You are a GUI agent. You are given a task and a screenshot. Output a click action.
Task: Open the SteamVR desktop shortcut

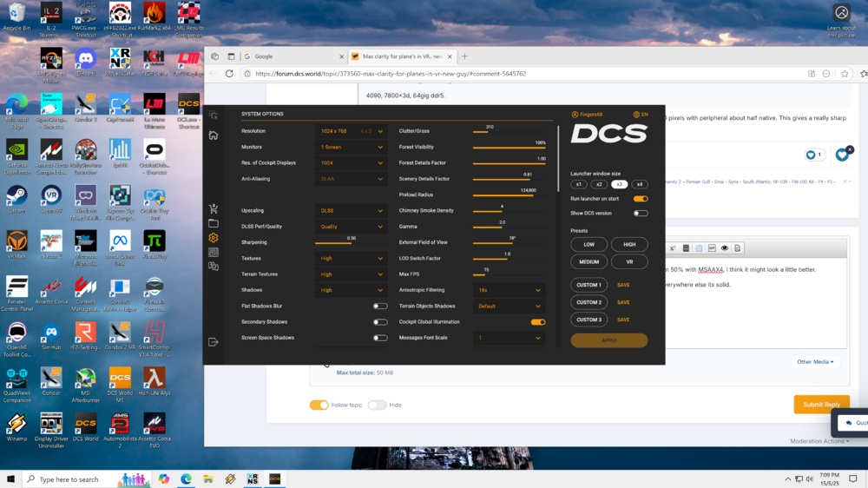[x=51, y=200]
